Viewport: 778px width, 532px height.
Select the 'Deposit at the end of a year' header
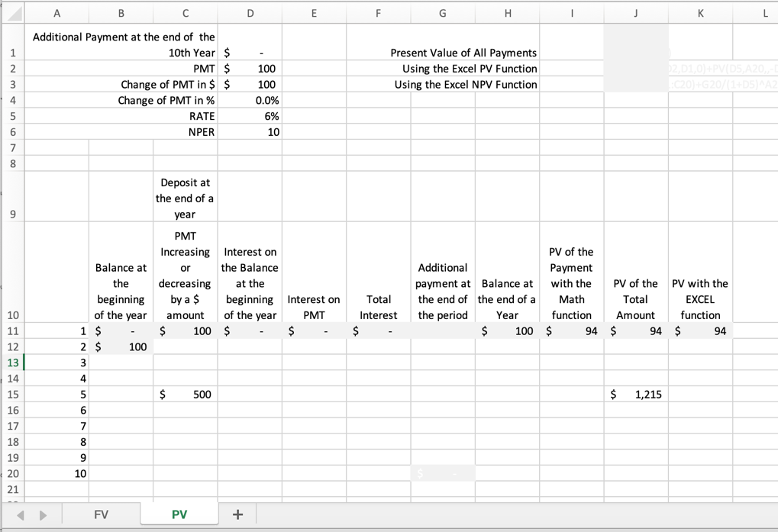coord(186,198)
